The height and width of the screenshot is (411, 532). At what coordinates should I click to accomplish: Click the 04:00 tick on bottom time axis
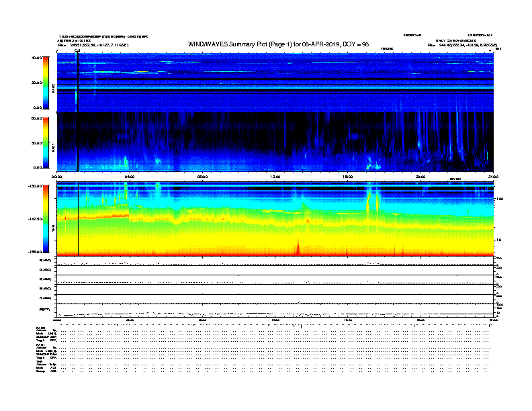[x=130, y=320]
